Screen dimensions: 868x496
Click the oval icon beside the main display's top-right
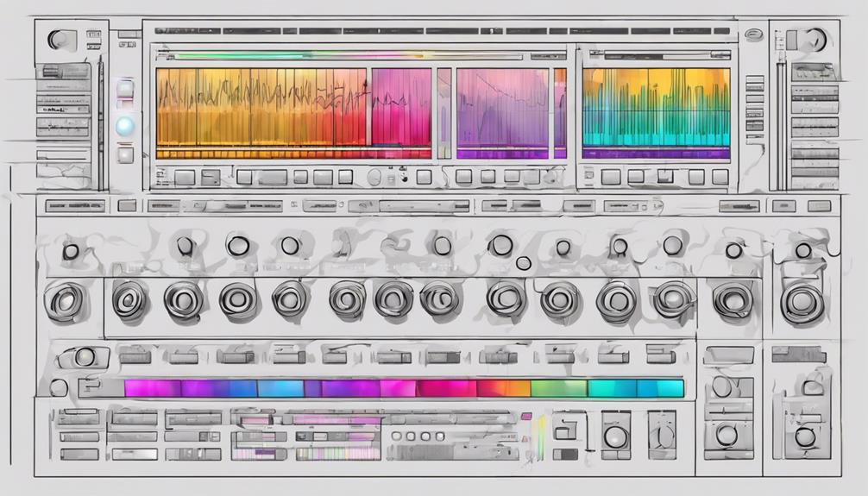[x=753, y=35]
